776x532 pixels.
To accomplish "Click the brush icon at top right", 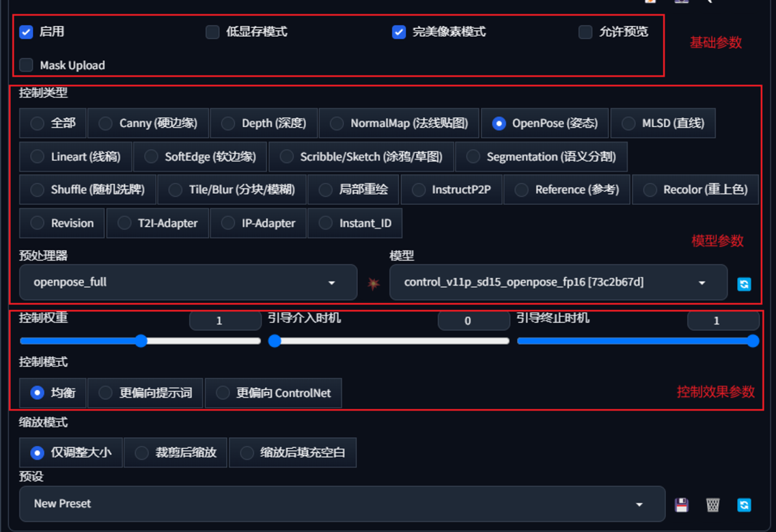I will click(x=709, y=4).
